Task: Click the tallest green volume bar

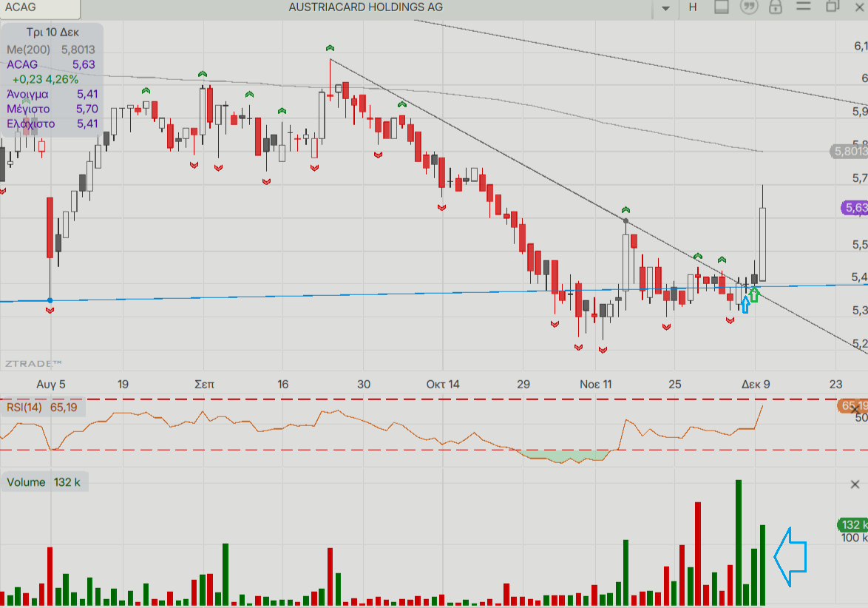Action: 739,543
